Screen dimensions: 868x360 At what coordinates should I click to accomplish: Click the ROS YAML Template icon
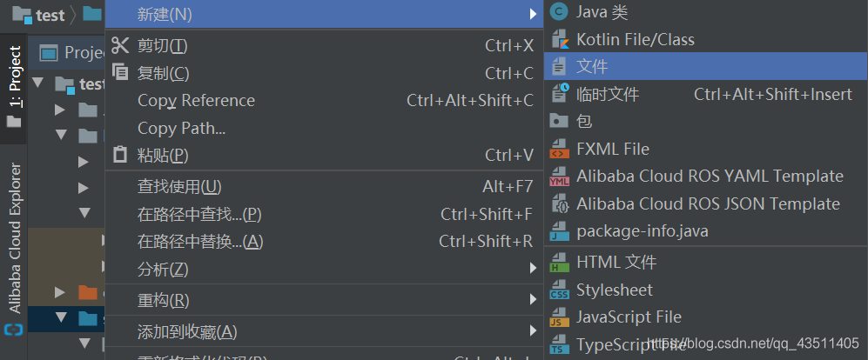[x=560, y=177]
